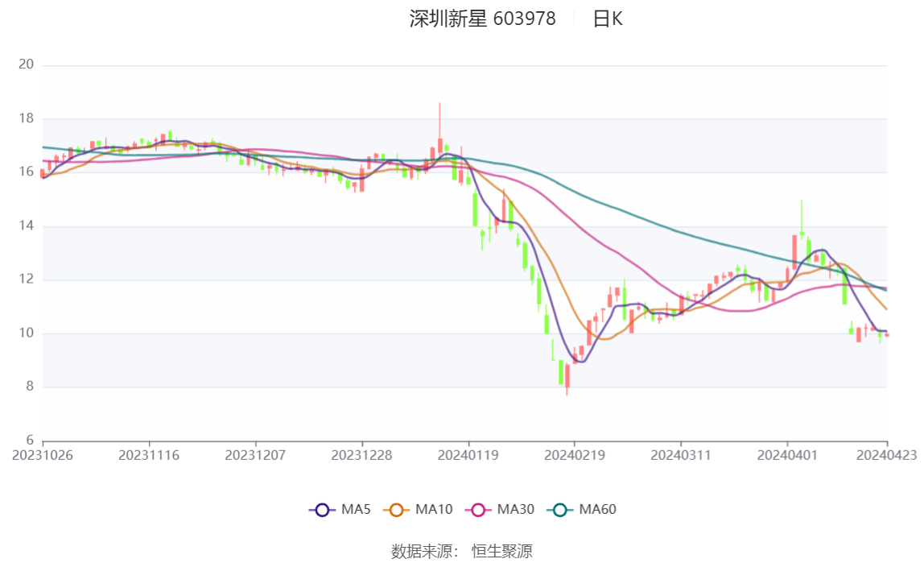Image resolution: width=924 pixels, height=563 pixels.
Task: Click y-axis value label 20
Action: coord(26,64)
